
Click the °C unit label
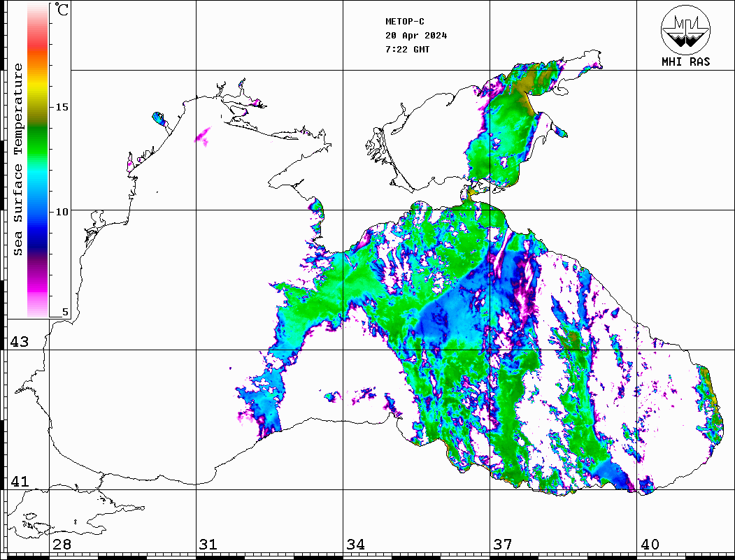(62, 9)
